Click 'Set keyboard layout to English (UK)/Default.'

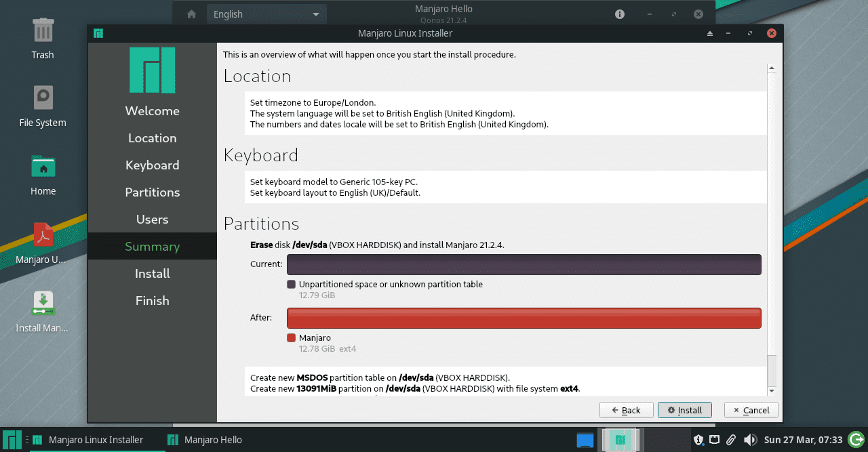click(x=336, y=192)
